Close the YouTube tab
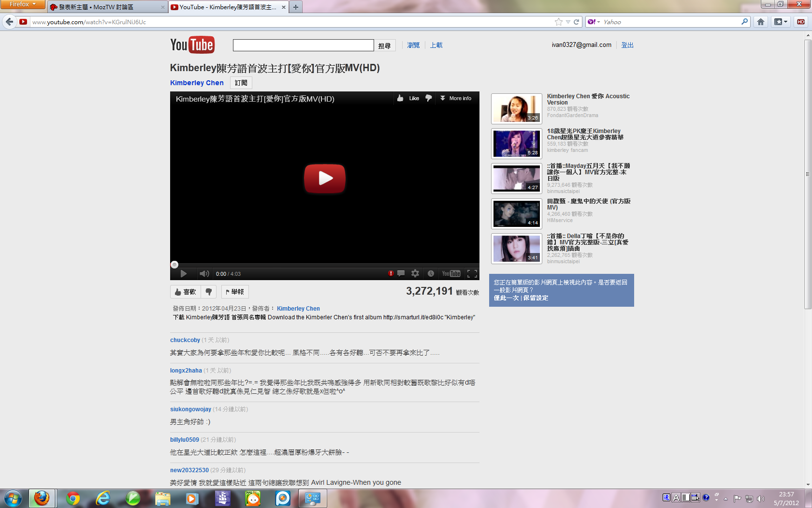The height and width of the screenshot is (508, 812). (283, 7)
